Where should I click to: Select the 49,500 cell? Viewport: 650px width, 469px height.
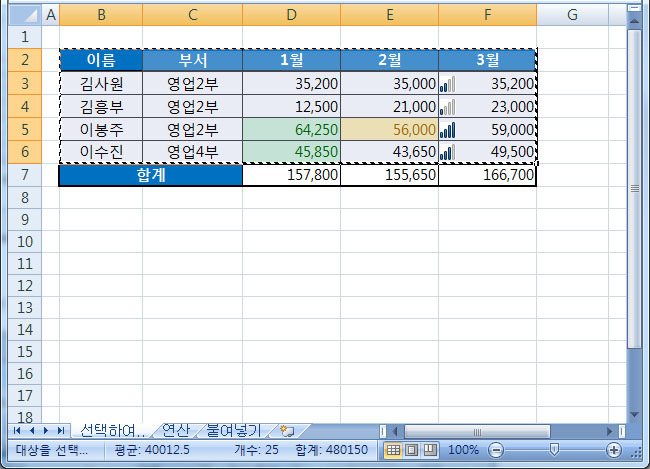[488, 152]
